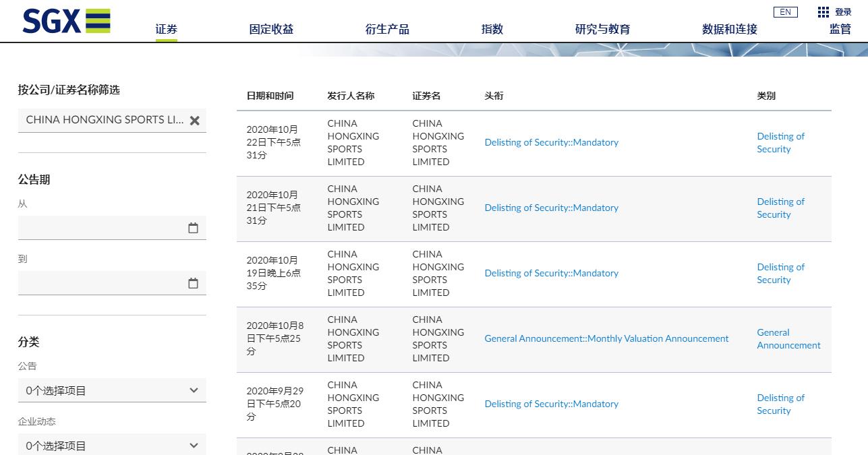The height and width of the screenshot is (455, 868).
Task: Click the 日期和时间 column header
Action: (270, 96)
